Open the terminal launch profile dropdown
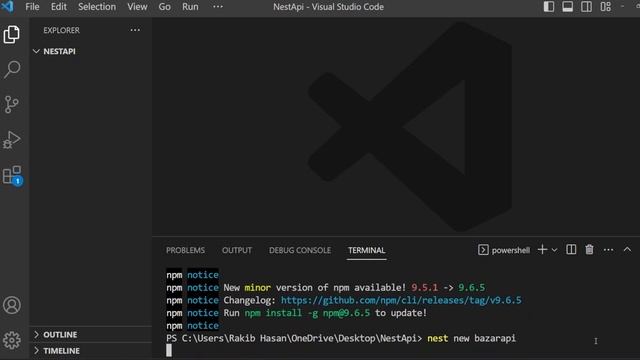Screen dimensions: 640x360 [554, 250]
